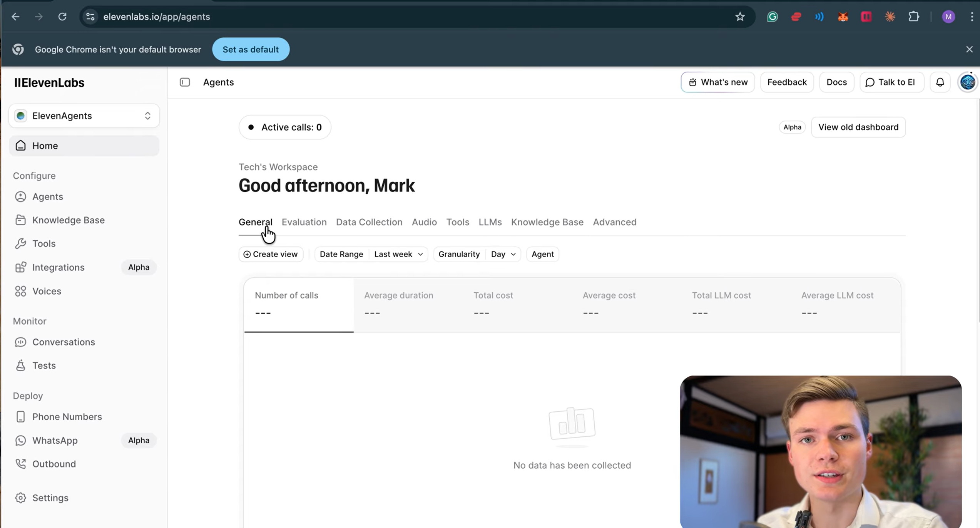The height and width of the screenshot is (528, 980).
Task: Open the Tests section
Action: [43, 365]
